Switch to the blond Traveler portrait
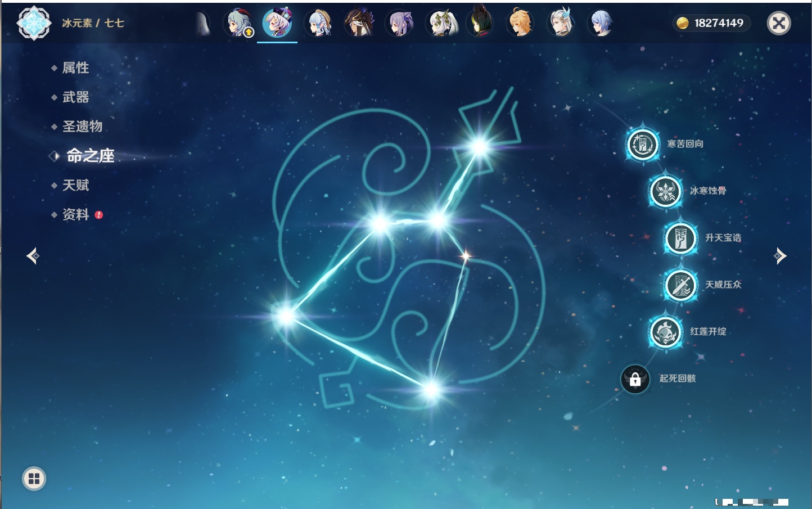 521,23
